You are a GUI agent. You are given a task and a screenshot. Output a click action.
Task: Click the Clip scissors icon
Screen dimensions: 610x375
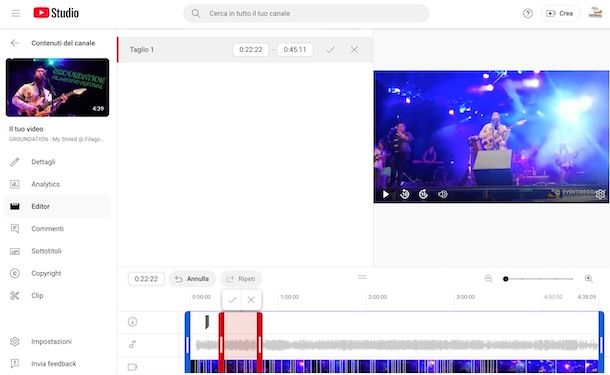tap(15, 296)
